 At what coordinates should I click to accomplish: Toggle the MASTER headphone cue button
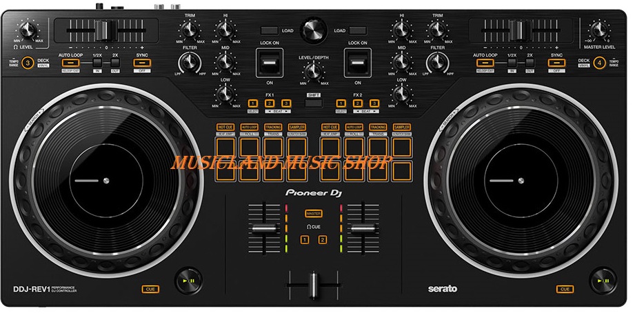click(x=313, y=214)
